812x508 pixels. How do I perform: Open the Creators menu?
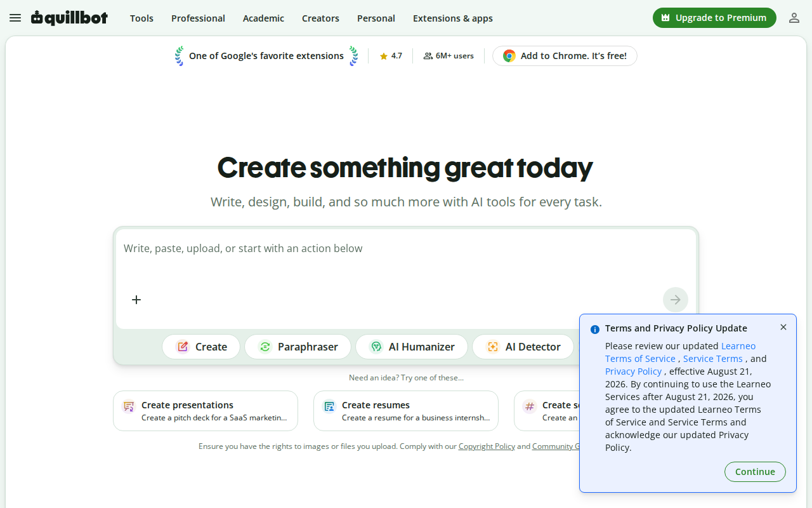point(320,18)
